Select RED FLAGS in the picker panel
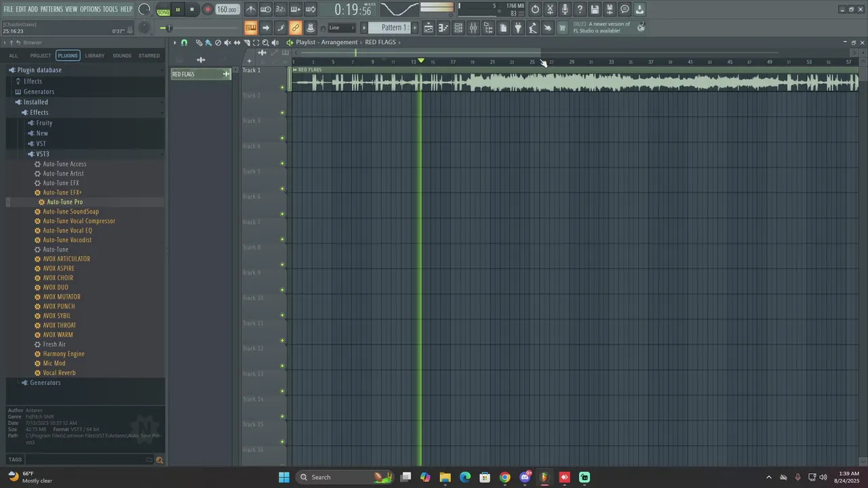This screenshot has width=868, height=488. (x=201, y=75)
